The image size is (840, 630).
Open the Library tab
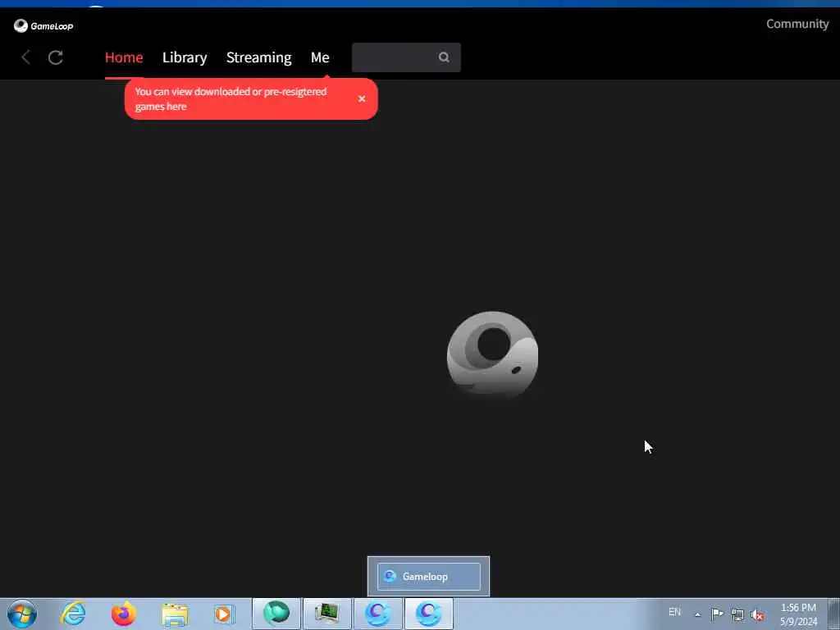click(185, 57)
